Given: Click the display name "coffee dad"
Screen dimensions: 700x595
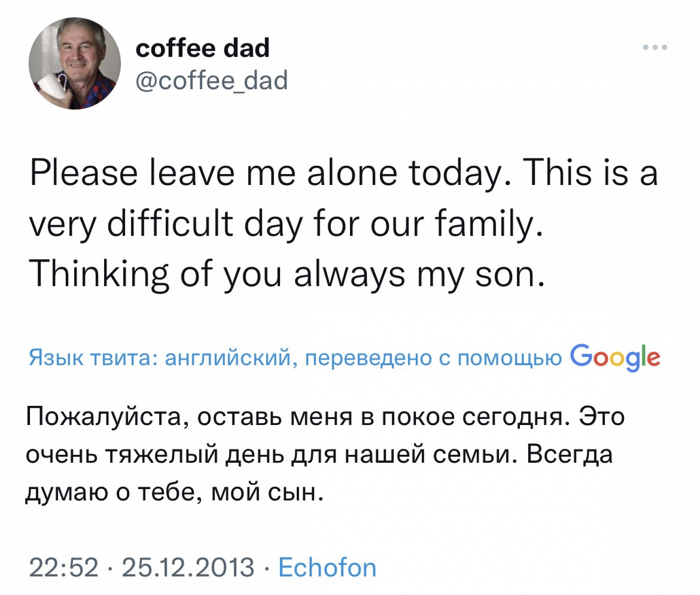Looking at the screenshot, I should pos(203,48).
